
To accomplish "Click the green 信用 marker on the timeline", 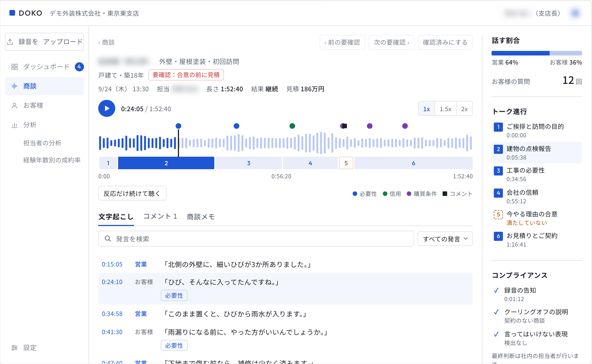I will point(292,126).
